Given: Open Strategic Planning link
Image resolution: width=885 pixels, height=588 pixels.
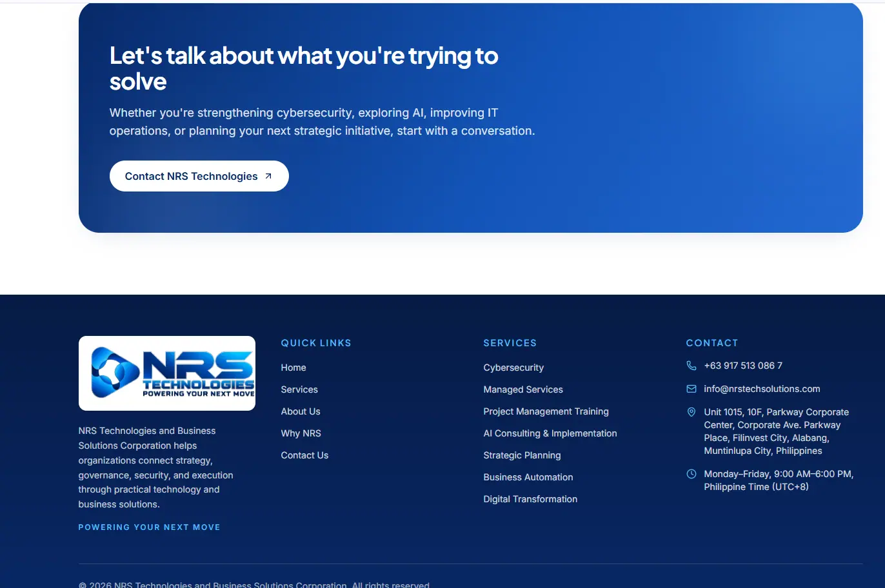Looking at the screenshot, I should (x=522, y=455).
